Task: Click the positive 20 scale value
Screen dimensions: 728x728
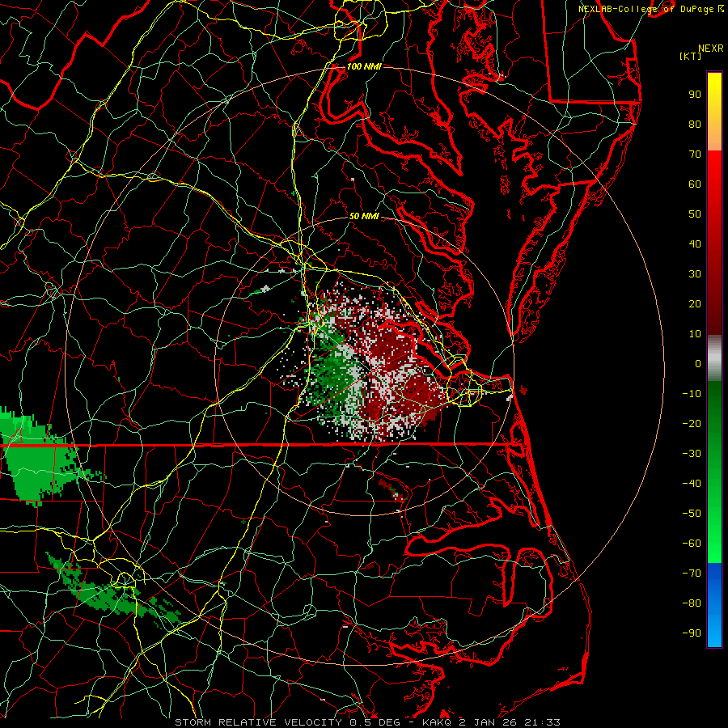Action: click(x=695, y=303)
